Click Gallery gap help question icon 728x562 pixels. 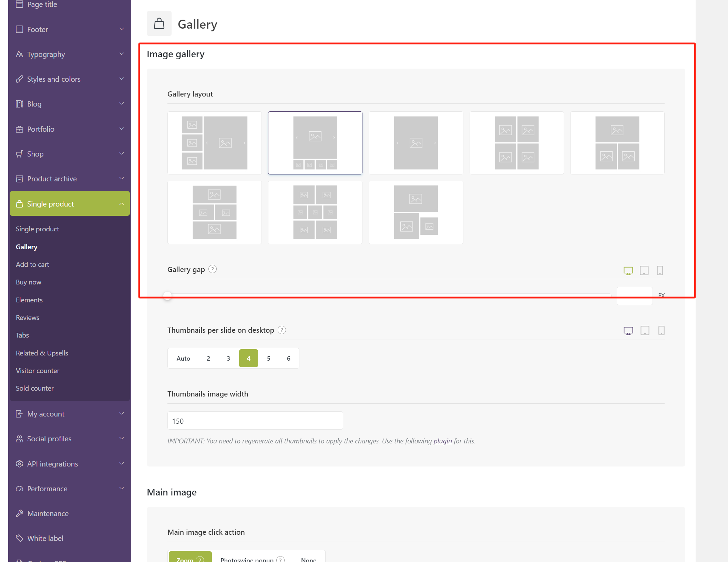tap(213, 269)
